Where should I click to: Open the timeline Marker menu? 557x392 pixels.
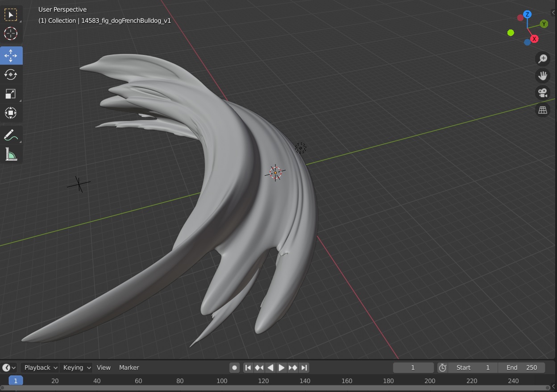(129, 367)
